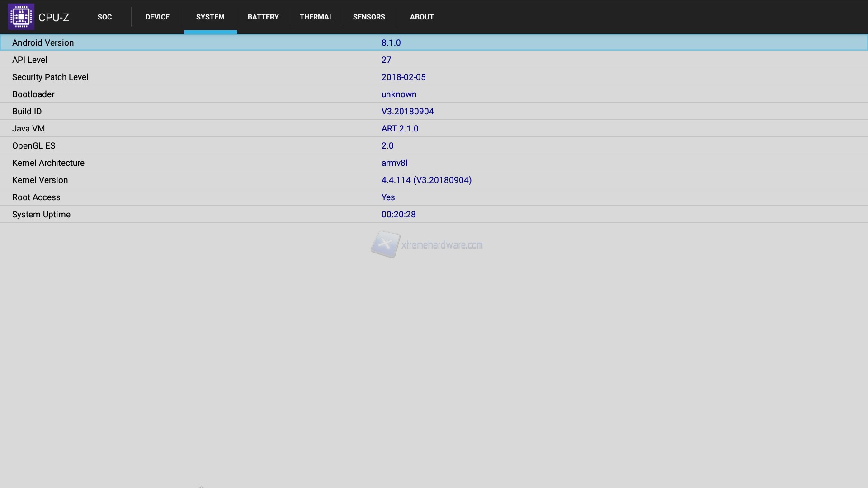Open the ABOUT tab
The image size is (868, 488).
422,17
